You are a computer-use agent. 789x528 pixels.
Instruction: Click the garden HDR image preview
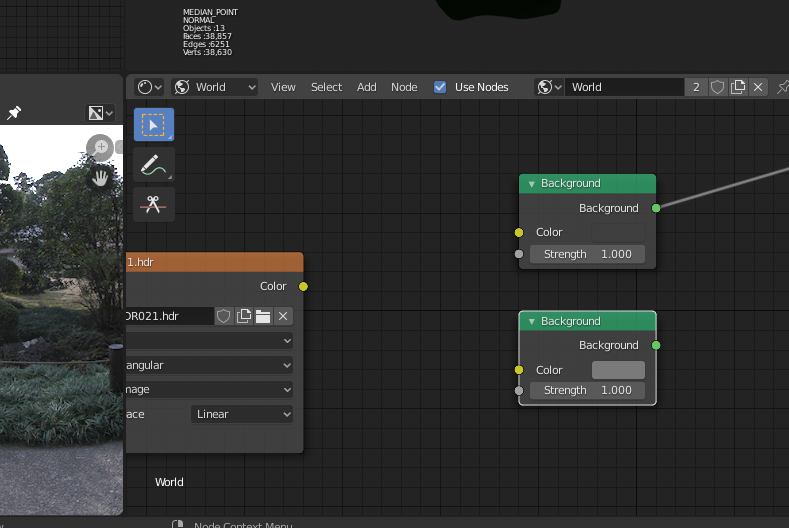61,320
